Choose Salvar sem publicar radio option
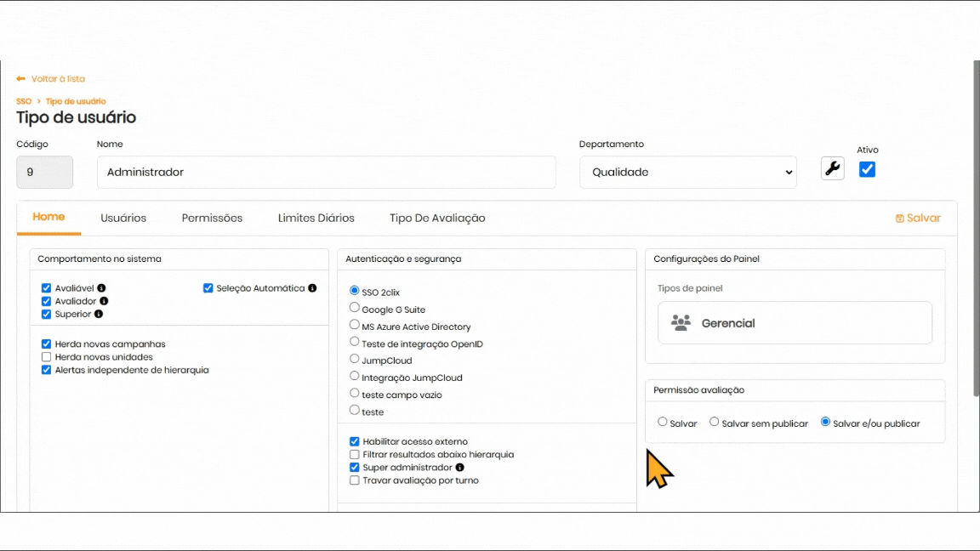The height and width of the screenshot is (551, 980). point(715,422)
